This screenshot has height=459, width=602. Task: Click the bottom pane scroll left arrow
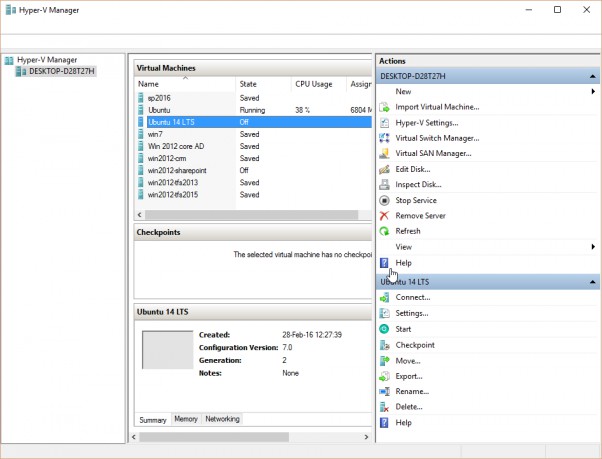(134, 437)
